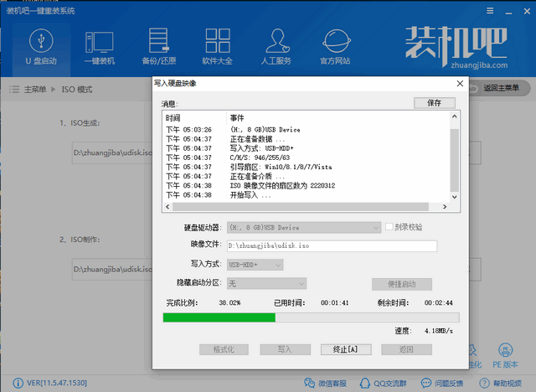Click the 保存 button in dialog

(434, 102)
